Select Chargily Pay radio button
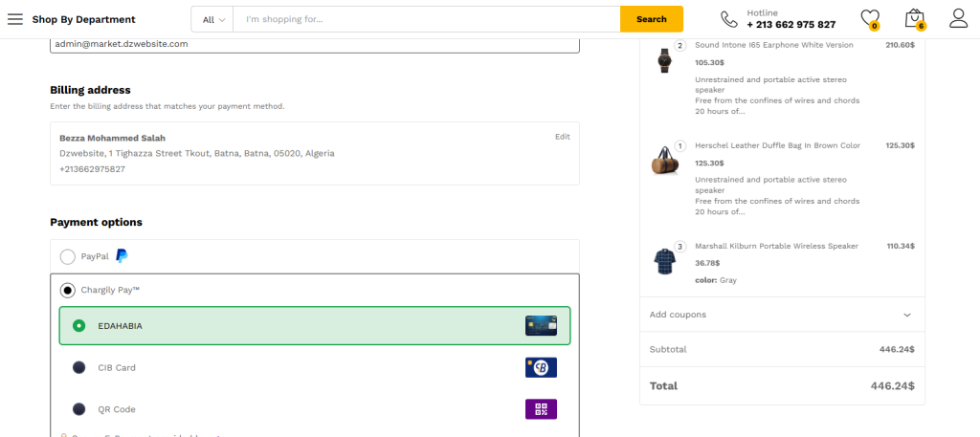 68,290
